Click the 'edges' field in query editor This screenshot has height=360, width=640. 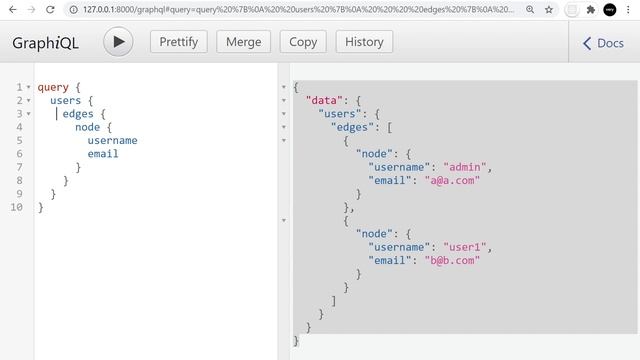click(x=78, y=114)
